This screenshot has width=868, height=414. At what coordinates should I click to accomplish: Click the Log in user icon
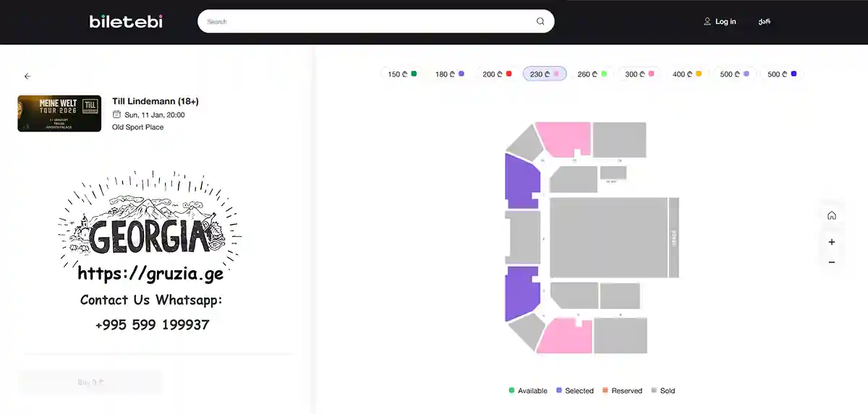tap(707, 22)
